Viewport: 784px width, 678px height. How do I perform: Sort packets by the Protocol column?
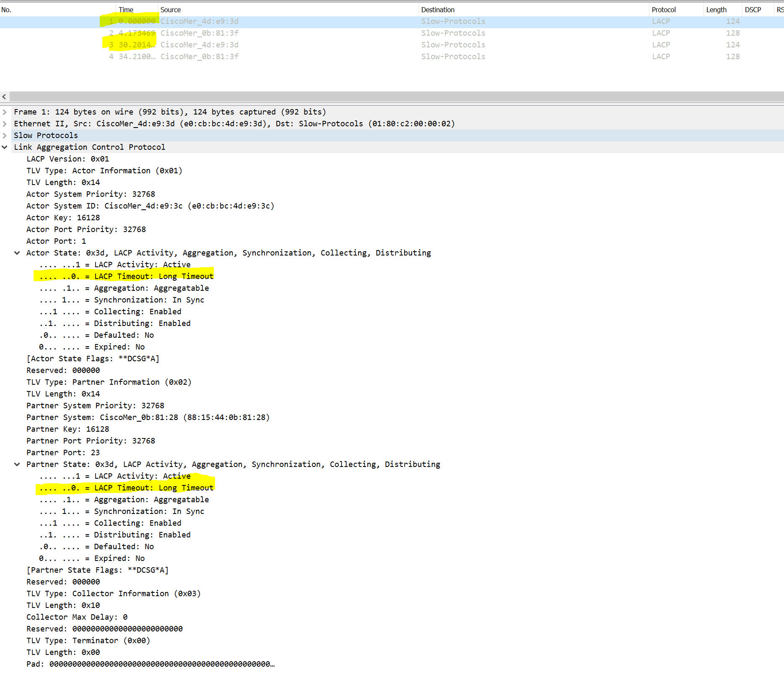pos(664,9)
